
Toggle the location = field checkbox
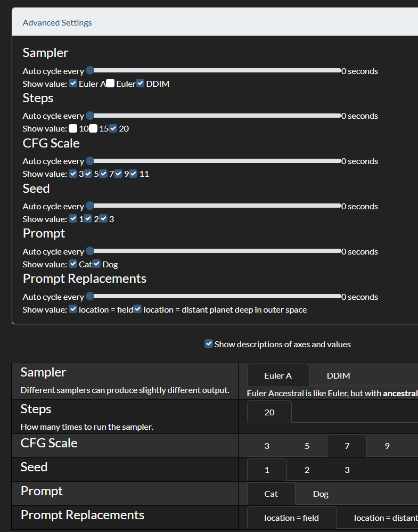(73, 309)
